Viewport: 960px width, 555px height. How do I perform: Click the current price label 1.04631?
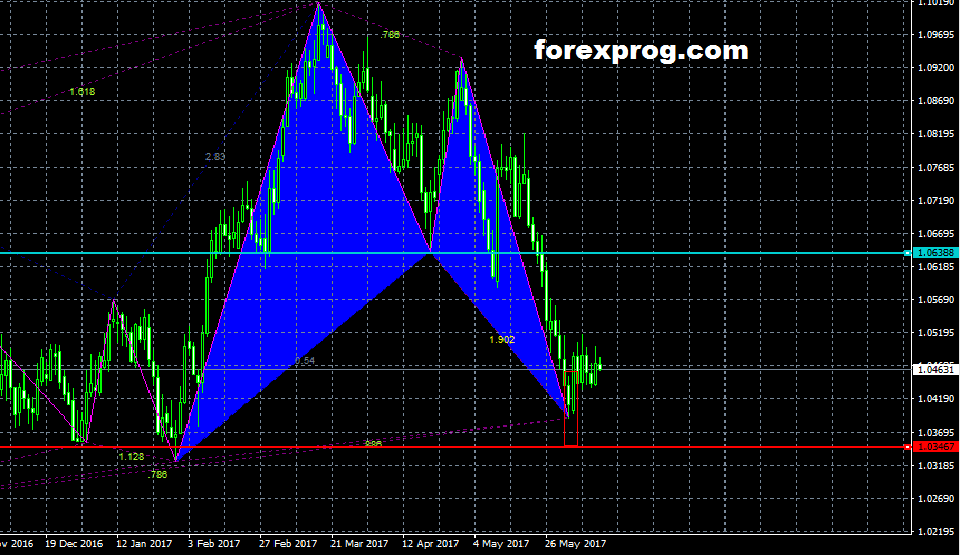(x=936, y=369)
